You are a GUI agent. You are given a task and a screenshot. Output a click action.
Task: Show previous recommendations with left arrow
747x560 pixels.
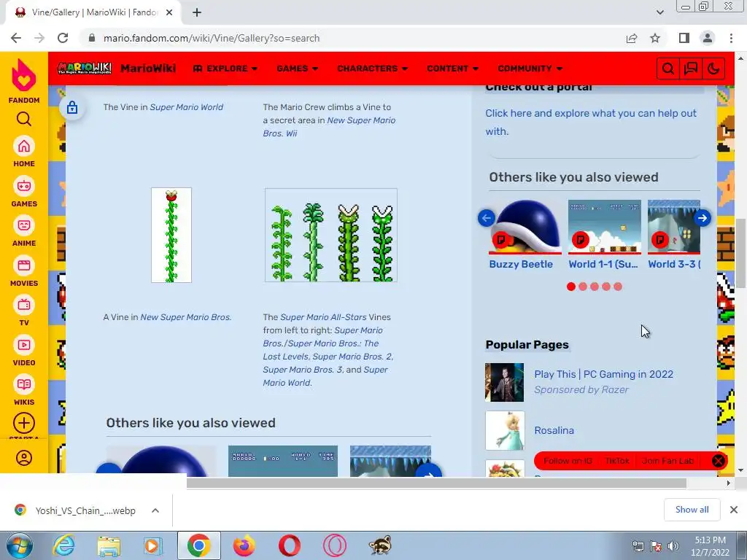(x=487, y=218)
